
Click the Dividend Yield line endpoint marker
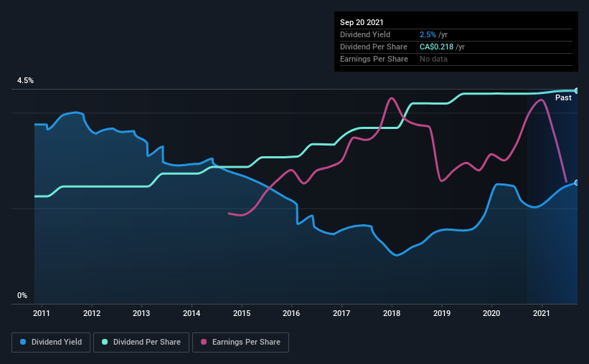tap(577, 183)
